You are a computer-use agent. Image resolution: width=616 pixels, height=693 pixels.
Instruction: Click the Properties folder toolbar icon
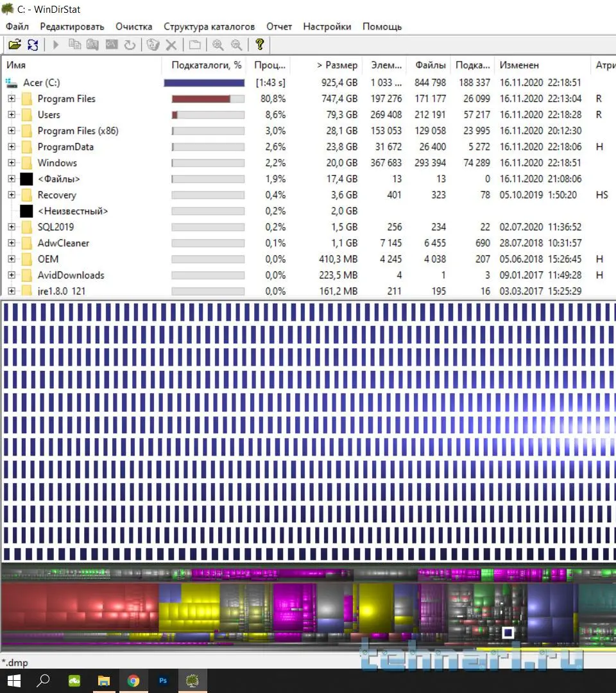click(194, 45)
